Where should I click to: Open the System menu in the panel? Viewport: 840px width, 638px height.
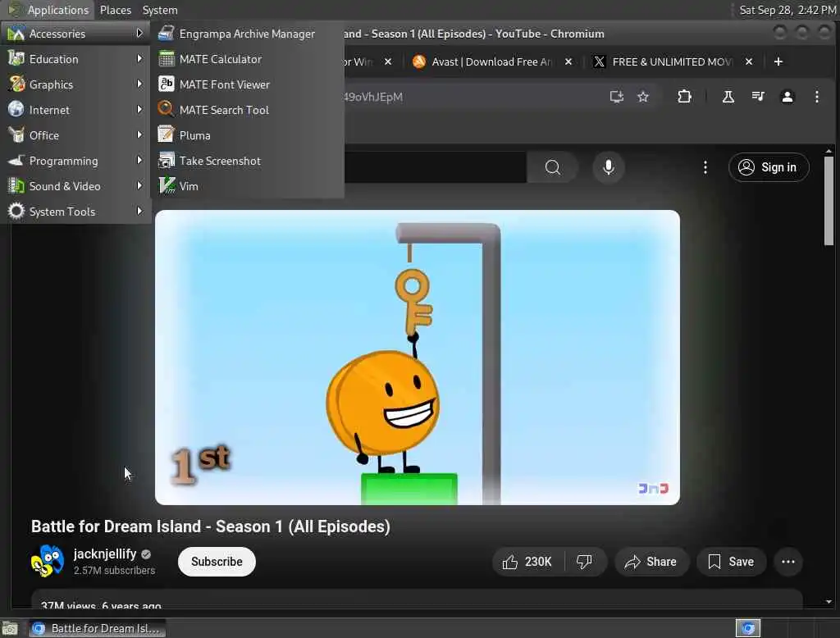point(160,10)
